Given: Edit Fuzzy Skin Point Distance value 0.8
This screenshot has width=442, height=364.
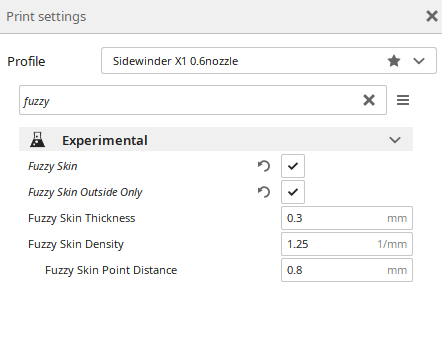Looking at the screenshot, I should click(x=347, y=270).
